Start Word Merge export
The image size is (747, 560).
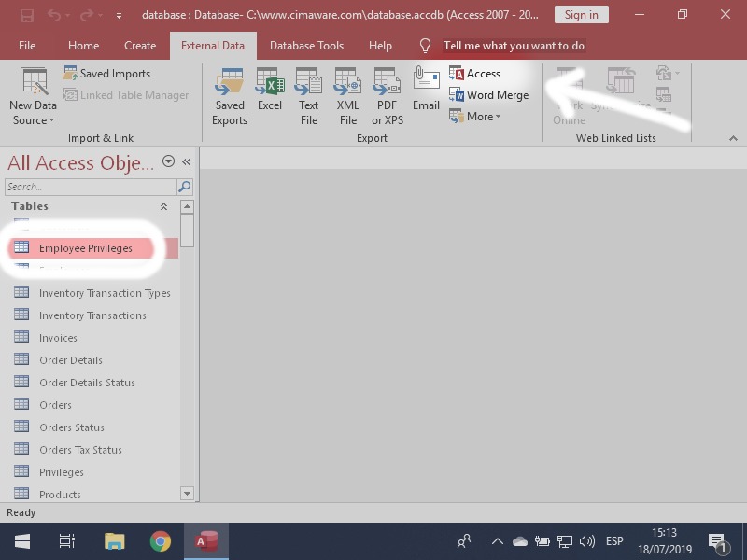tap(488, 95)
